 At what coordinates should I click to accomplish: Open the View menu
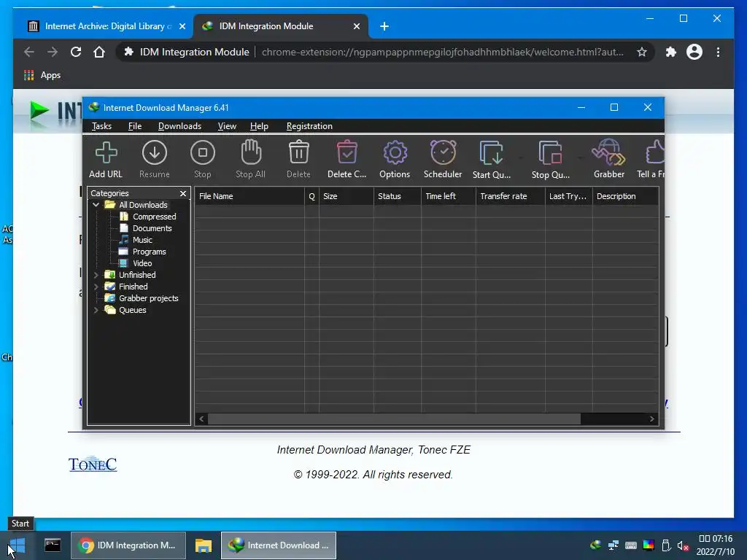tap(227, 126)
